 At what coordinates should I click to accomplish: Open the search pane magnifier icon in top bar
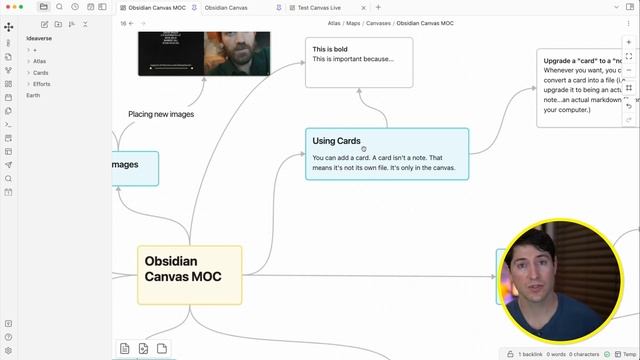(x=59, y=7)
